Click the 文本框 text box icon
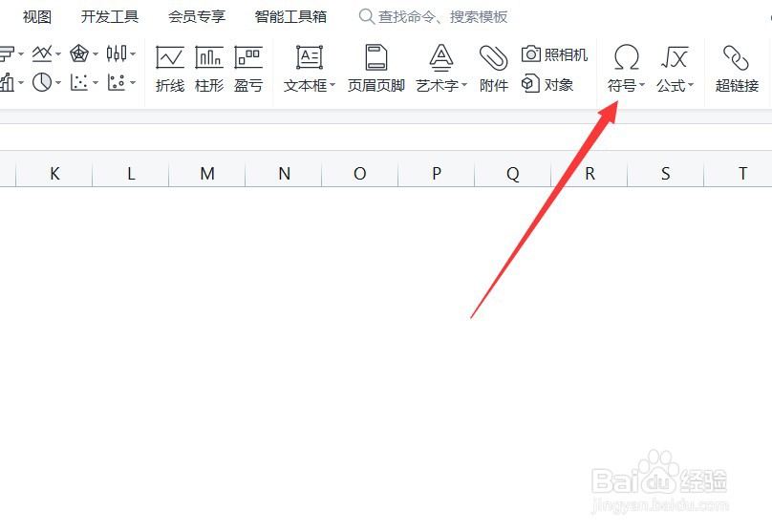The width and height of the screenshot is (772, 532). click(x=310, y=57)
